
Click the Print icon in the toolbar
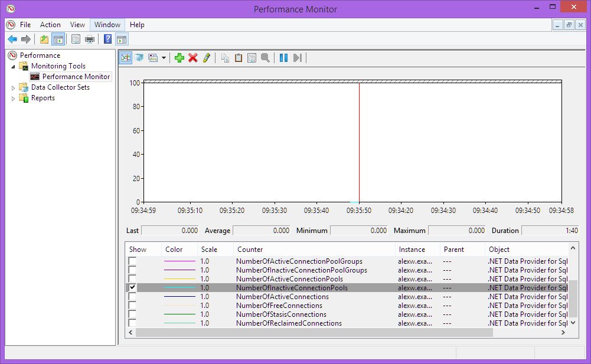pos(90,39)
